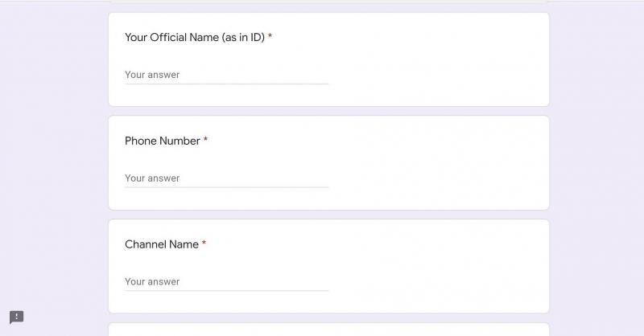Click the red asterisk beside Your Official Name
The image size is (644, 336).
[x=270, y=37]
